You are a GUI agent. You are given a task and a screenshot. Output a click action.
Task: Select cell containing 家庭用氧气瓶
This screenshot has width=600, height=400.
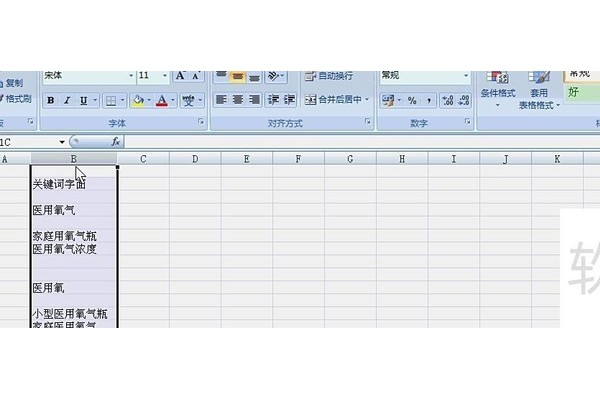pyautogui.click(x=74, y=236)
